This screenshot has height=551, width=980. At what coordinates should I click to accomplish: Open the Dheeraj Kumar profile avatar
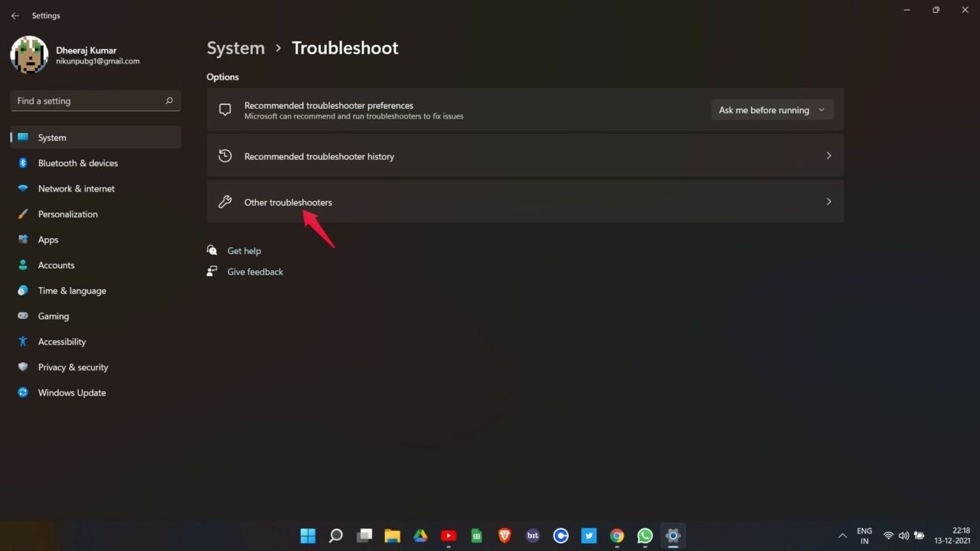tap(29, 54)
